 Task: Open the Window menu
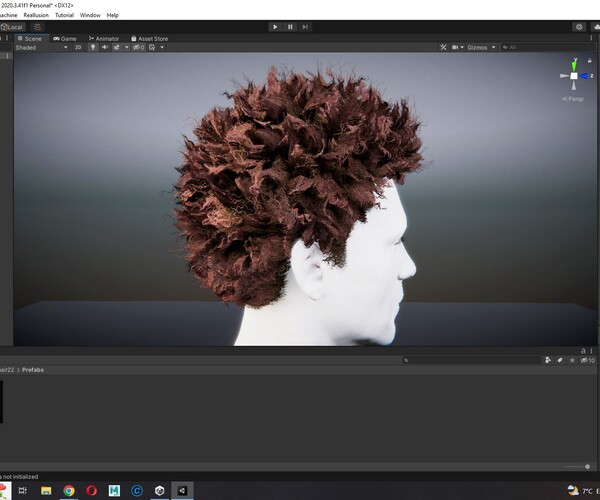pyautogui.click(x=90, y=15)
